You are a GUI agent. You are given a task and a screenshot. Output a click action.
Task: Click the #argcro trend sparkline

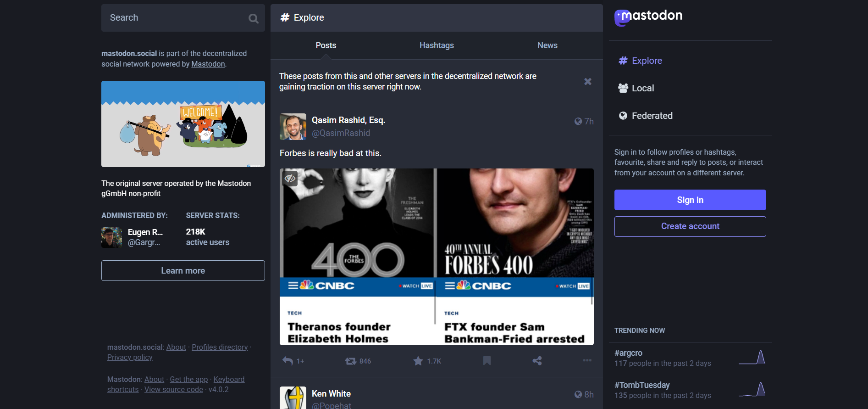tap(752, 358)
